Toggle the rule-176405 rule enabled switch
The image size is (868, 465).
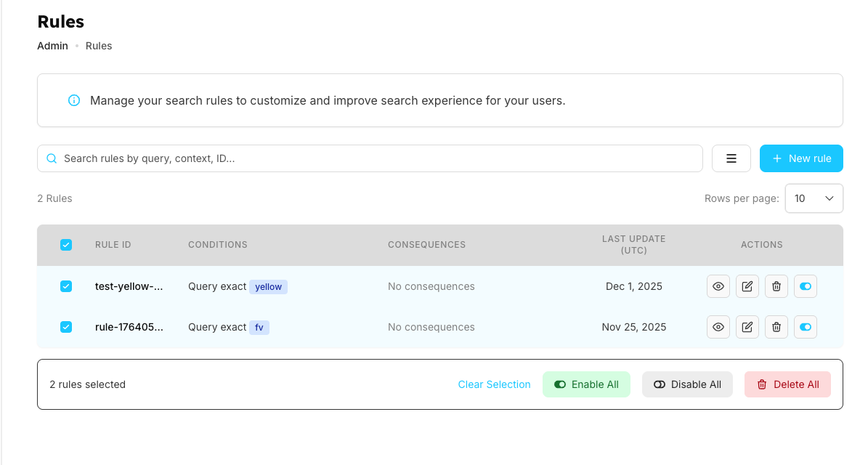(806, 327)
